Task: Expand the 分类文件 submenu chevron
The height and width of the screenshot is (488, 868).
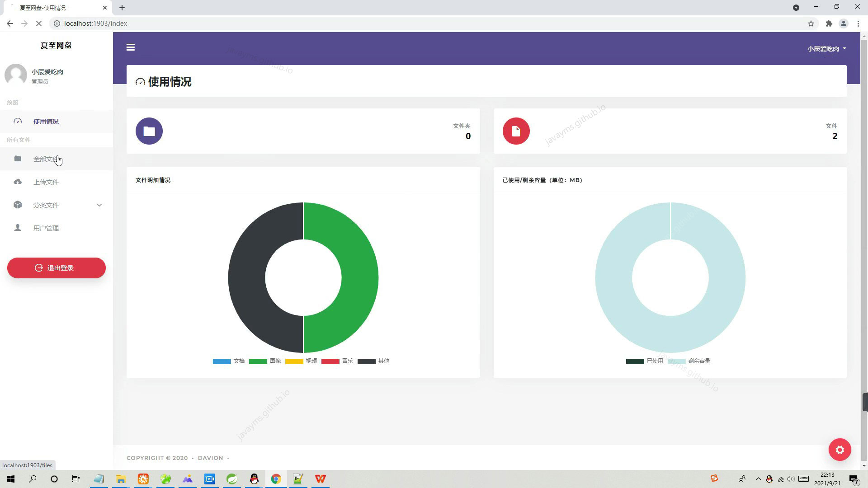Action: pos(99,205)
